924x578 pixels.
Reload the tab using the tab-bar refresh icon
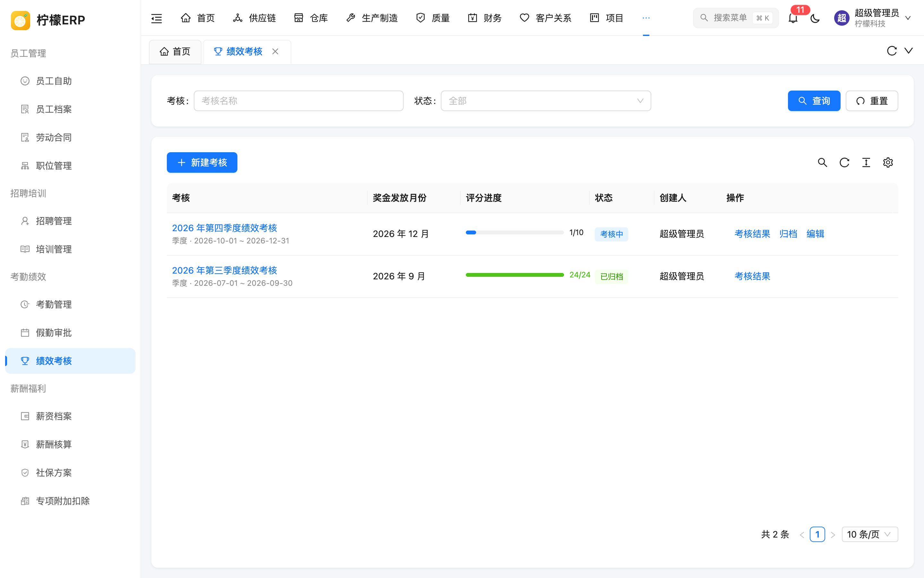pyautogui.click(x=892, y=51)
